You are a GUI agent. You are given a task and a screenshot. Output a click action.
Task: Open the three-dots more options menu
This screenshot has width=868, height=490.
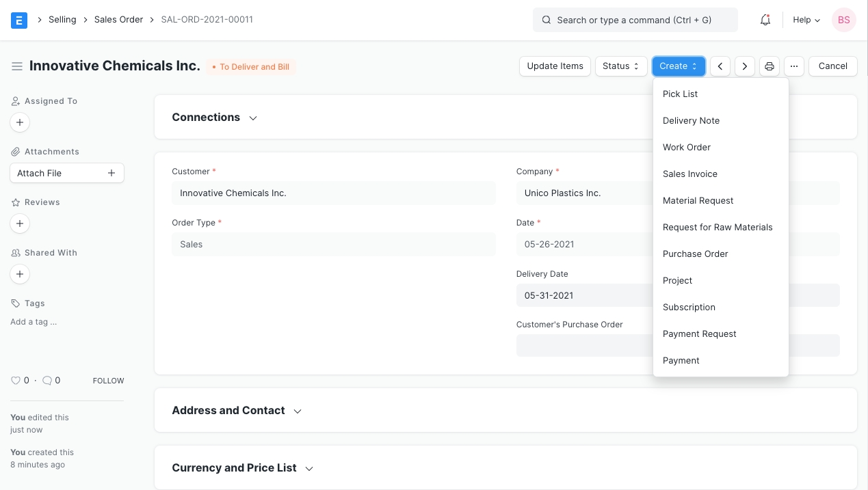(793, 66)
